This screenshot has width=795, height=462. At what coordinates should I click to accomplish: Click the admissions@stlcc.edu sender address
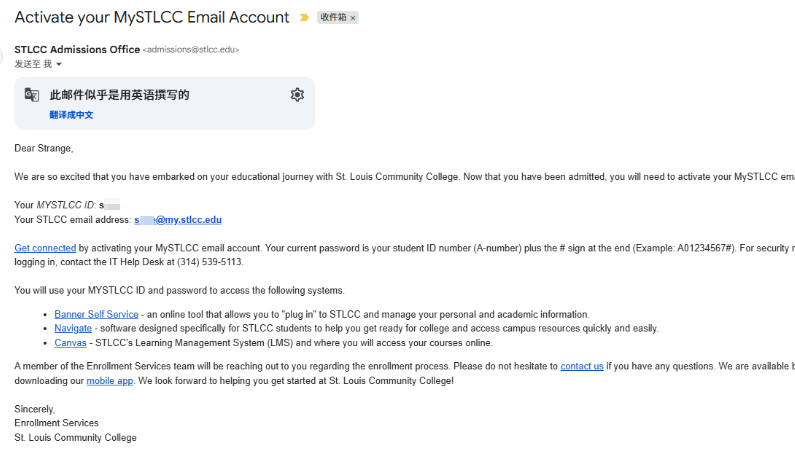point(191,50)
